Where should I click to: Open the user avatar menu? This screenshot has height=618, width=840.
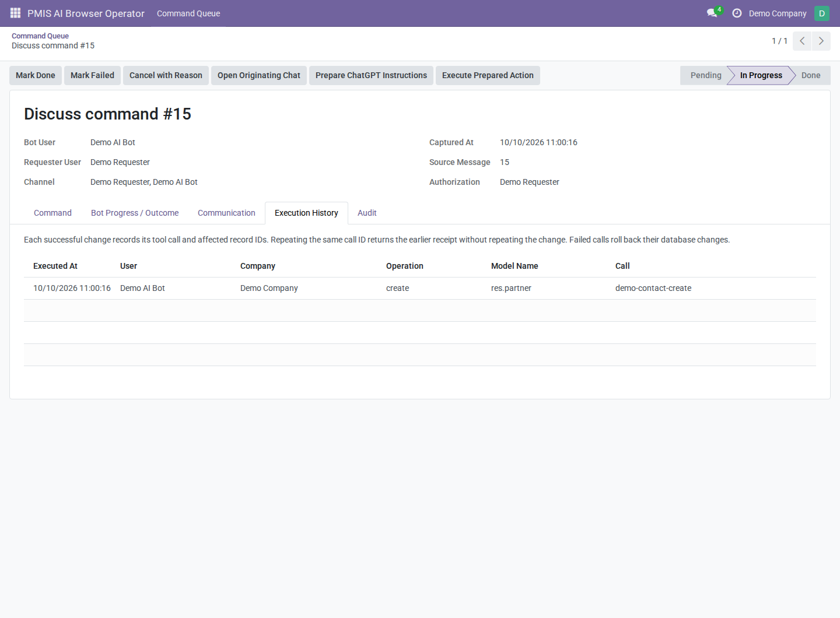[822, 13]
